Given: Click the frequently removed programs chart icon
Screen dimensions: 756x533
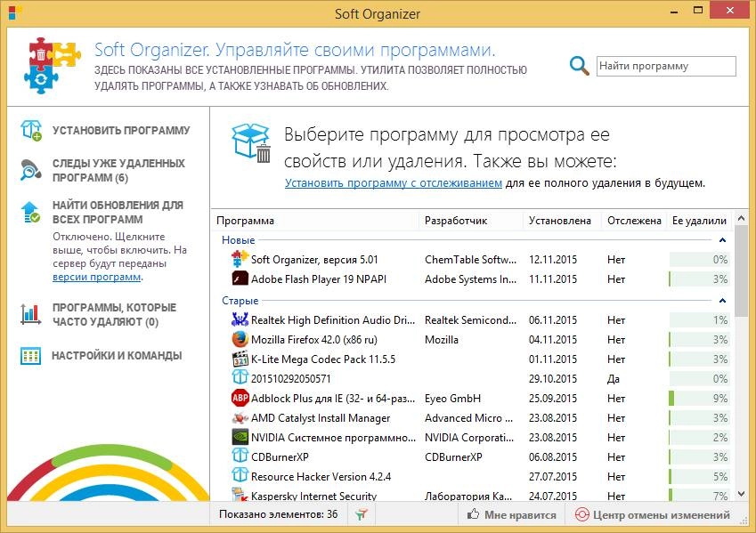Looking at the screenshot, I should tap(31, 314).
